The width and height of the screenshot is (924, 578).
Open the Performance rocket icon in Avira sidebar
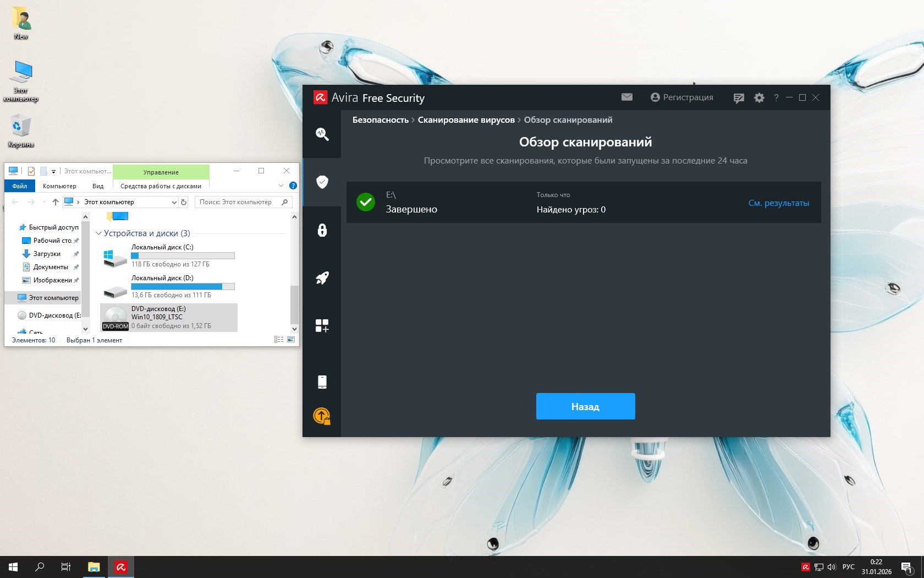click(322, 278)
